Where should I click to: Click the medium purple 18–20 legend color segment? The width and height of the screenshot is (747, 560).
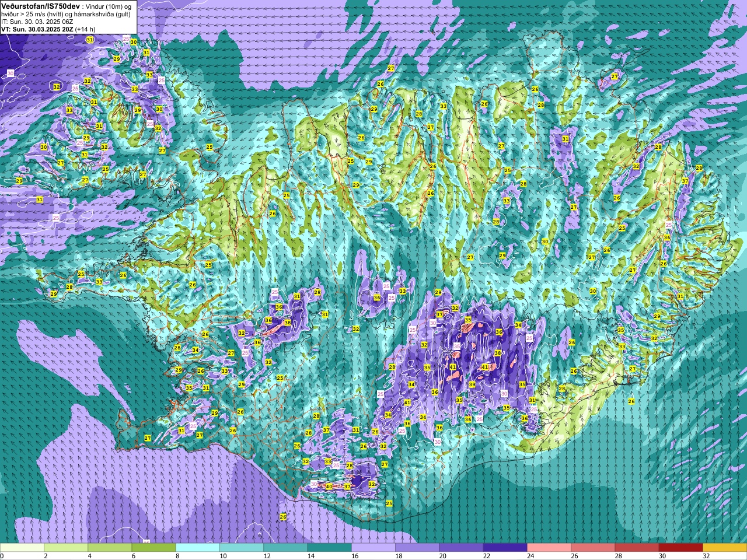(x=417, y=548)
